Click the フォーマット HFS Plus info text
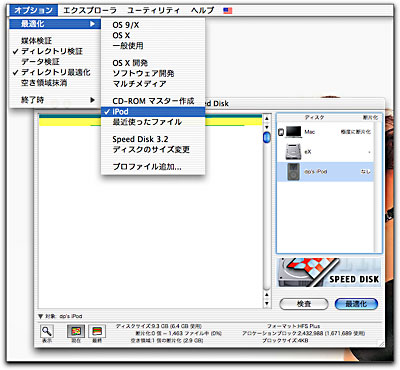This screenshot has height=370, width=400. 293,326
